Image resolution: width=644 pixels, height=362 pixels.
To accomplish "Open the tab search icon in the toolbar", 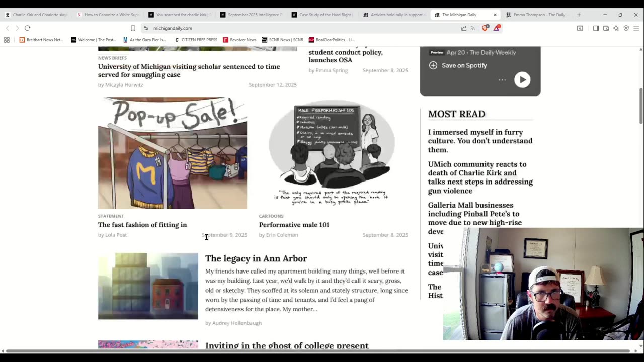I will tap(580, 28).
